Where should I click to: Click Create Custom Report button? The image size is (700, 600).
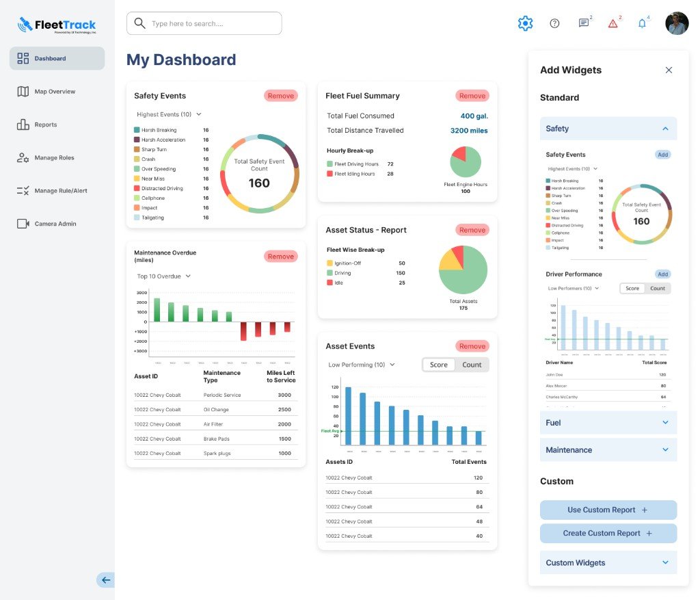coord(608,533)
